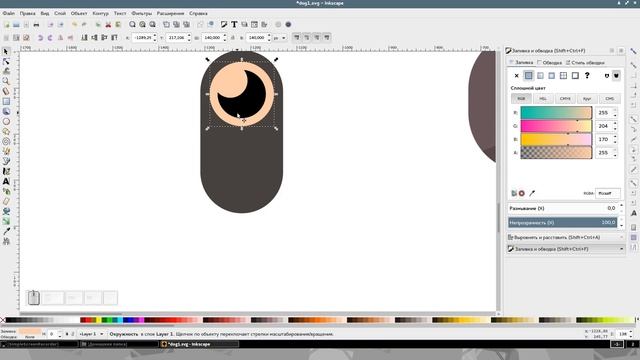Expand Выровнять и расставить panel
The width and height of the screenshot is (640, 360).
pos(566,237)
